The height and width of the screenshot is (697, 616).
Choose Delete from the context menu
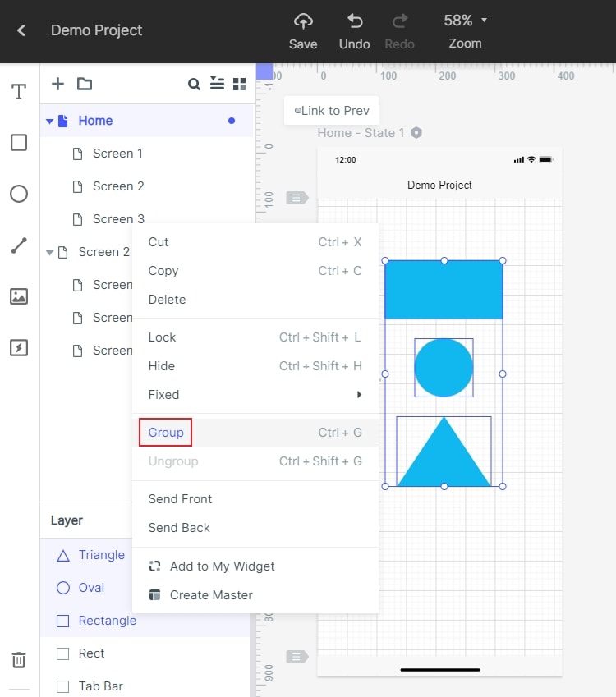[x=255, y=300]
